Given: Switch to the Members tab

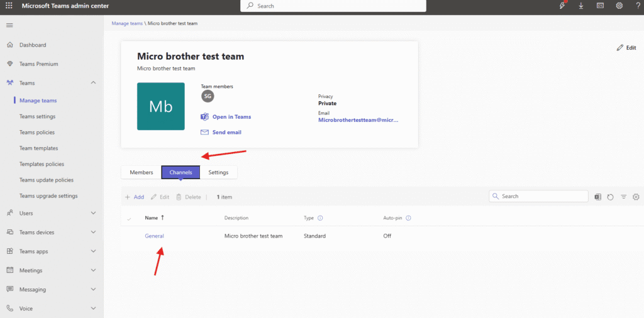Looking at the screenshot, I should pyautogui.click(x=141, y=172).
